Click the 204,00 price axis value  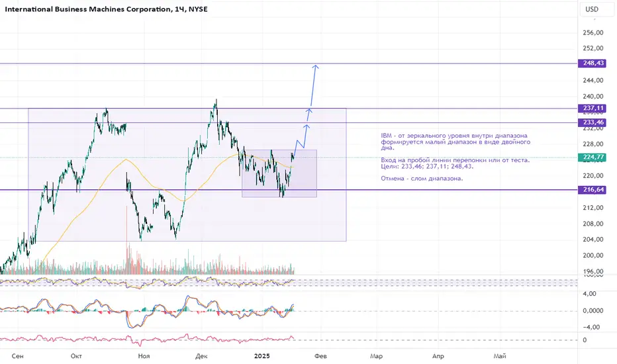tap(593, 240)
